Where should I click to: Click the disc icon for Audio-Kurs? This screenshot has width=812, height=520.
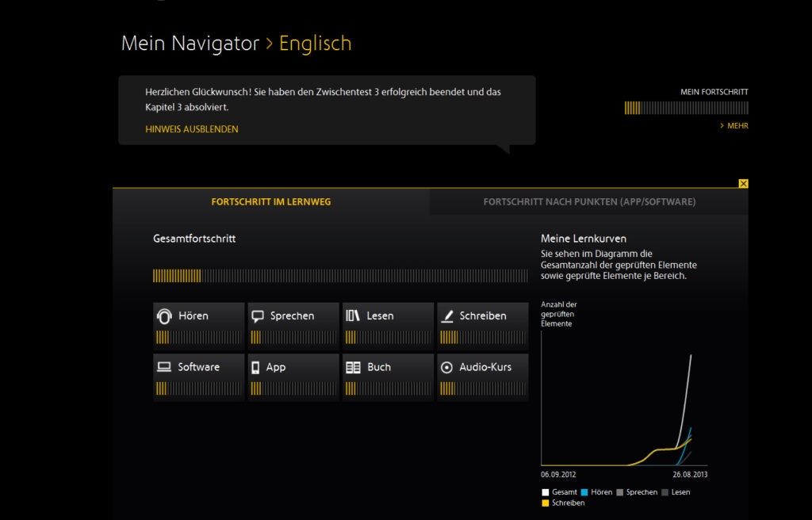446,367
